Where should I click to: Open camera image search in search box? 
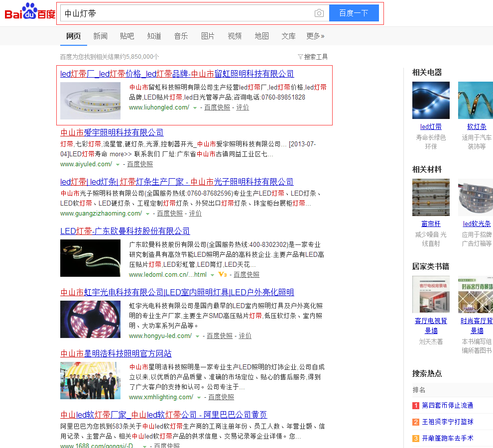[319, 13]
